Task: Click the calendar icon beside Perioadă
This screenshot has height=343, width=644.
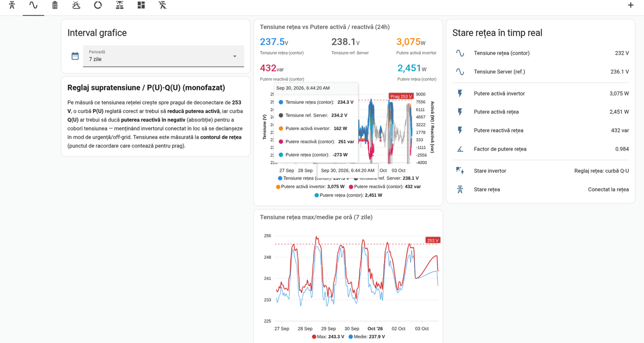Action: click(x=75, y=56)
